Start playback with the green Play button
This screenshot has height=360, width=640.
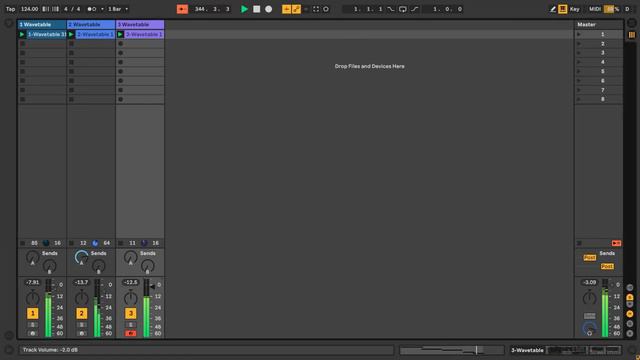click(244, 9)
